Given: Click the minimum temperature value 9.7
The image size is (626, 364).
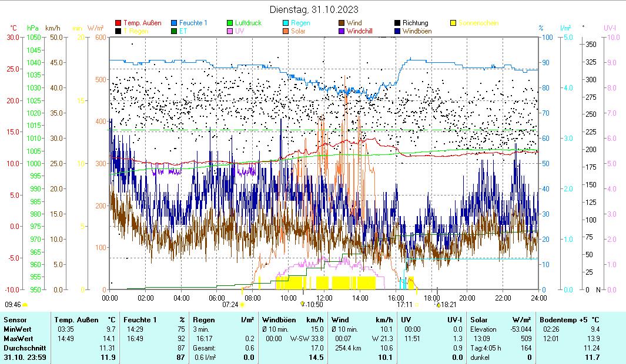Looking at the screenshot, I should (111, 329).
